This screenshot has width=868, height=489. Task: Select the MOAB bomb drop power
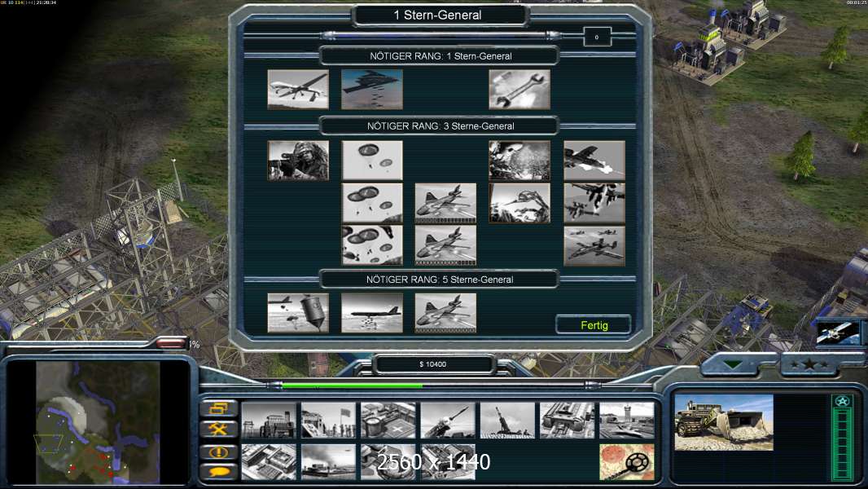(298, 313)
